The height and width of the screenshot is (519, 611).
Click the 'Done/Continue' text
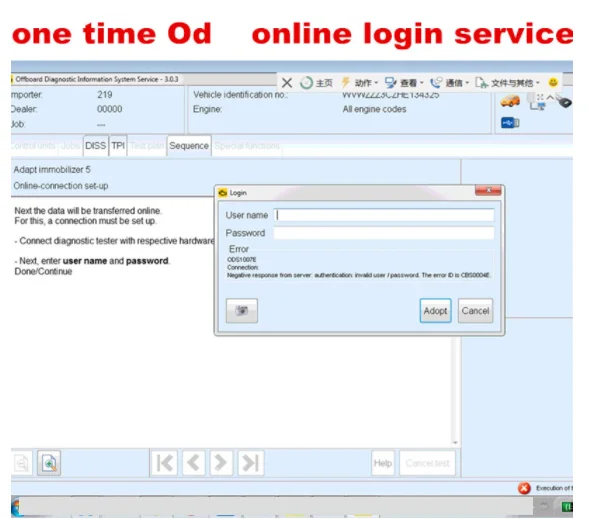click(43, 271)
